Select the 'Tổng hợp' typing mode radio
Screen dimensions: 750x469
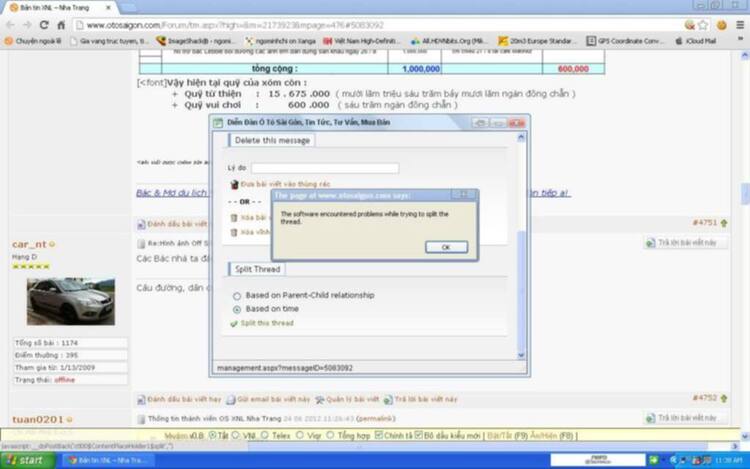pos(330,435)
